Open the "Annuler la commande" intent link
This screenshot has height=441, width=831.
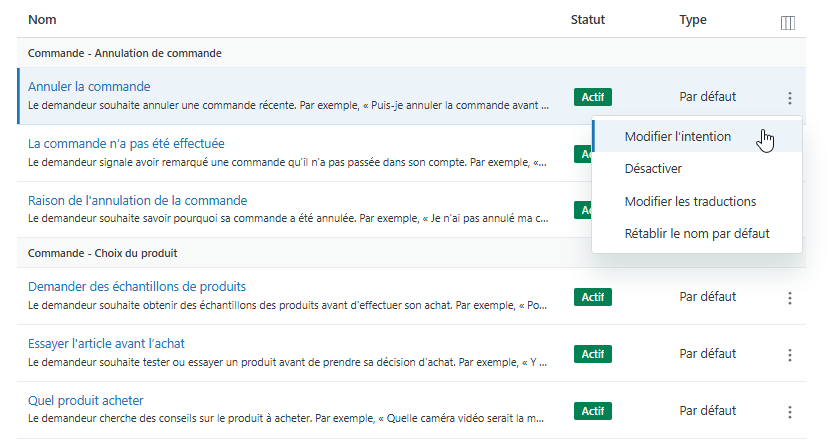89,86
